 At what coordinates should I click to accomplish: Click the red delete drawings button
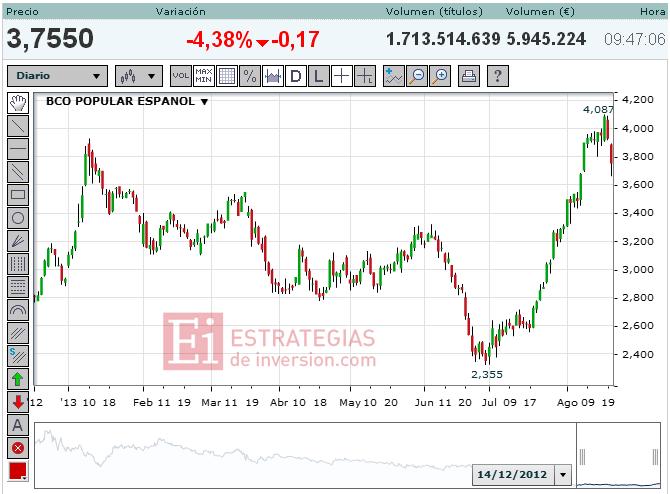(18, 448)
